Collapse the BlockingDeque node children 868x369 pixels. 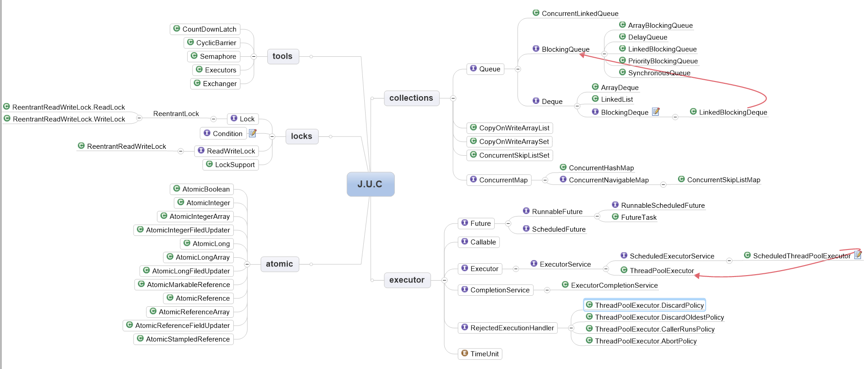tap(675, 117)
